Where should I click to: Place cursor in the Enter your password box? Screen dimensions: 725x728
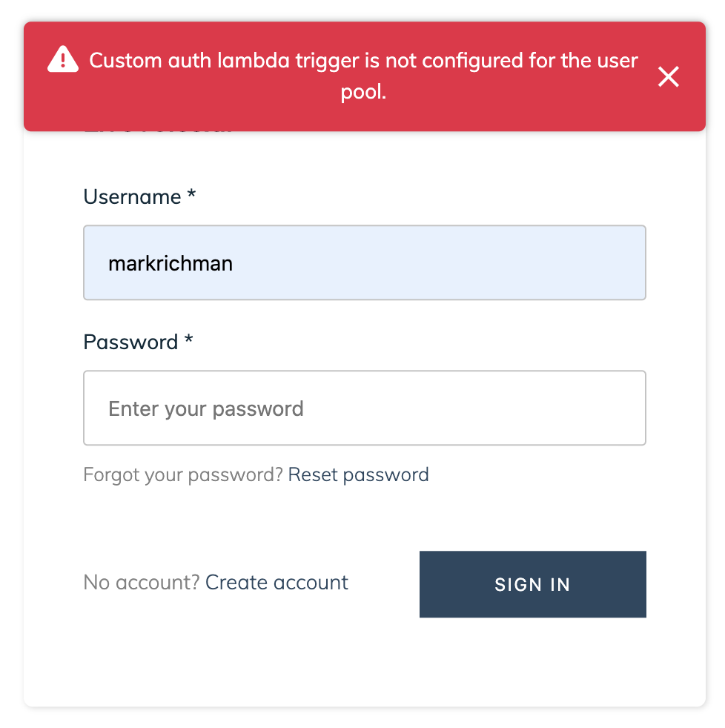pos(364,408)
